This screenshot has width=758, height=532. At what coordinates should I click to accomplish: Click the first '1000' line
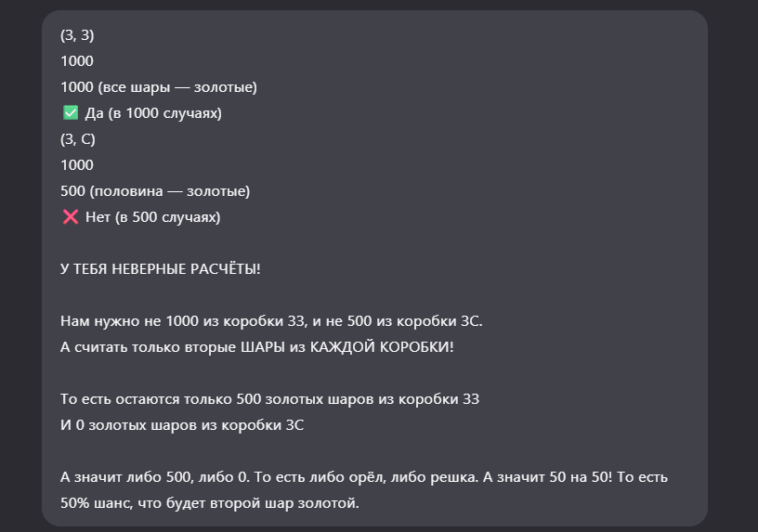pyautogui.click(x=77, y=61)
